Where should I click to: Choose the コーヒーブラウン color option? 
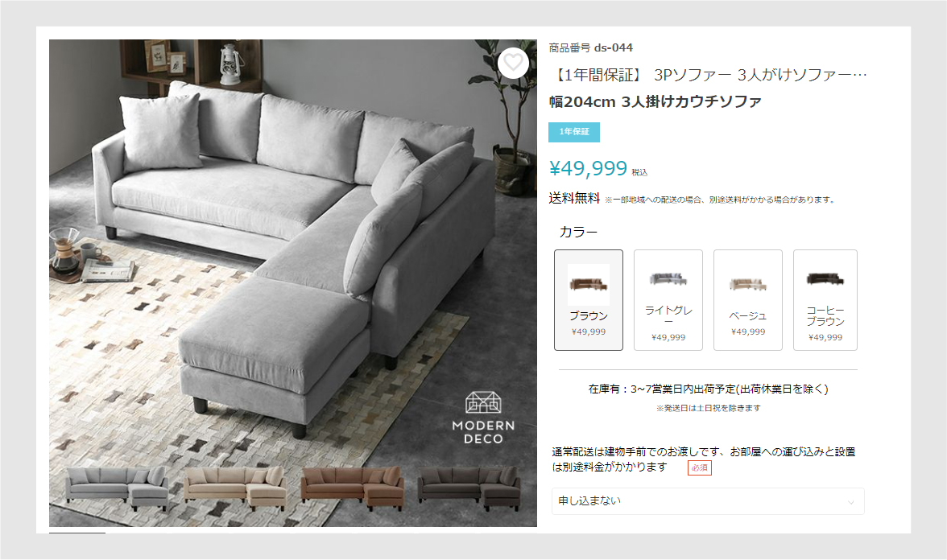point(825,300)
